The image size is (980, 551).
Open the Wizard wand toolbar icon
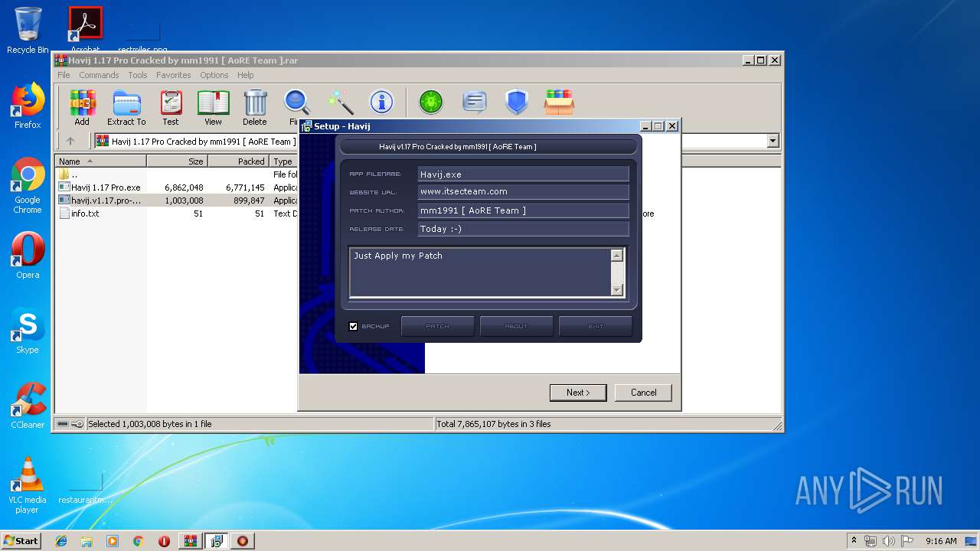340,102
